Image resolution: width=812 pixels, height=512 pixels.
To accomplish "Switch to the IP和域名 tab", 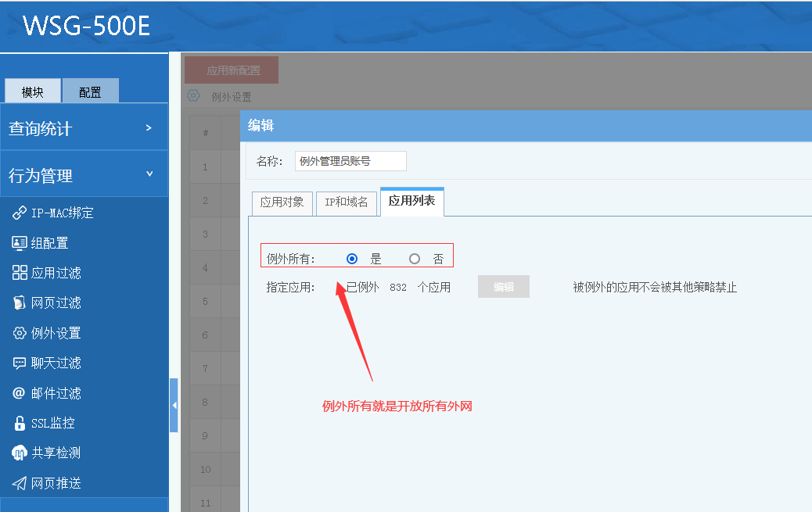I will (346, 202).
